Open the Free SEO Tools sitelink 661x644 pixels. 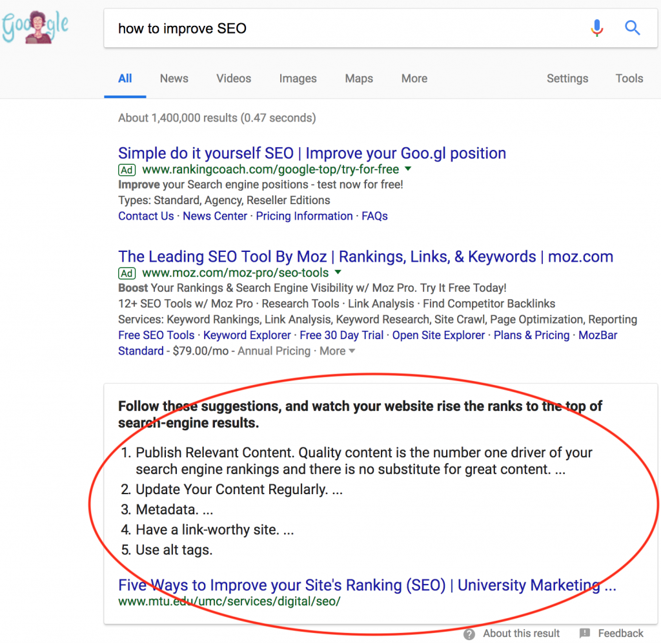point(156,335)
